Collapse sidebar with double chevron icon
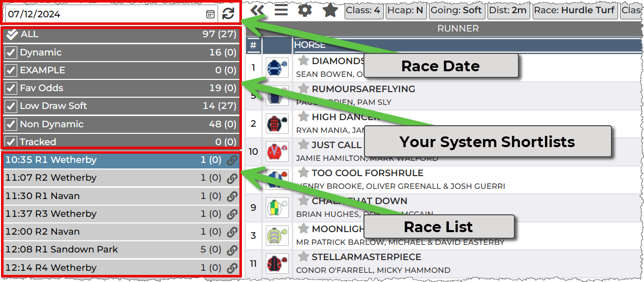The image size is (644, 282). pyautogui.click(x=258, y=10)
